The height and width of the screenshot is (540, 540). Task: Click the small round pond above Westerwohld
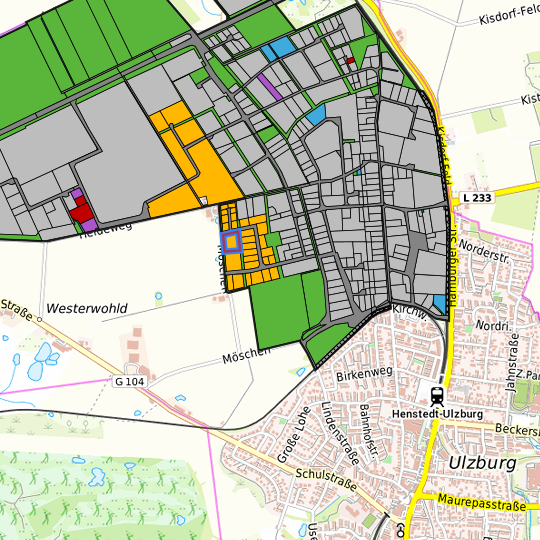[158, 295]
